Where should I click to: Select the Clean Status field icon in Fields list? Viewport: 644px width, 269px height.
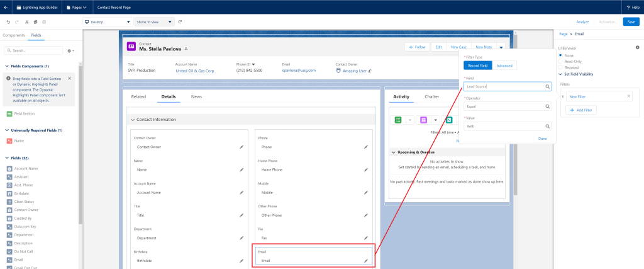click(9, 202)
